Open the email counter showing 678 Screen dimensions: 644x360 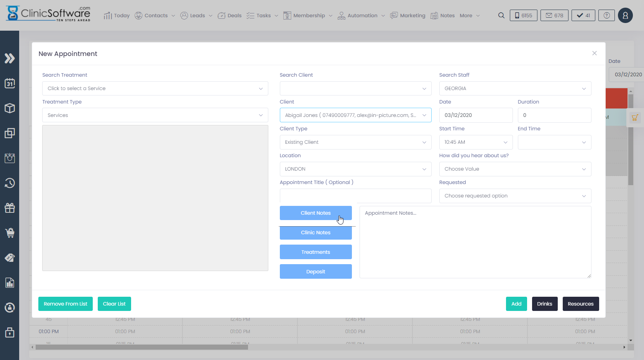click(554, 15)
